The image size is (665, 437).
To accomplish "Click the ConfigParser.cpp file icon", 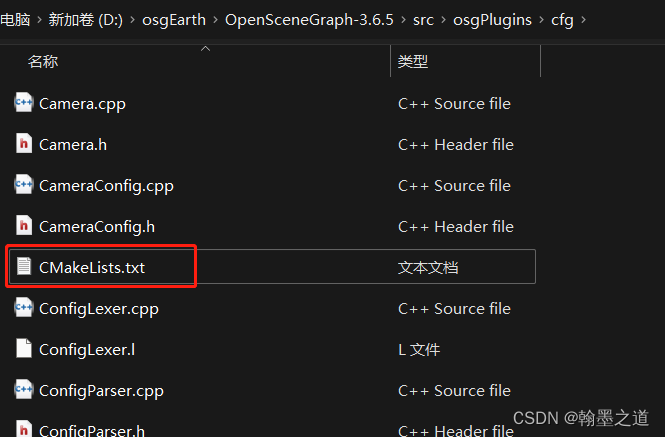I will [23, 389].
